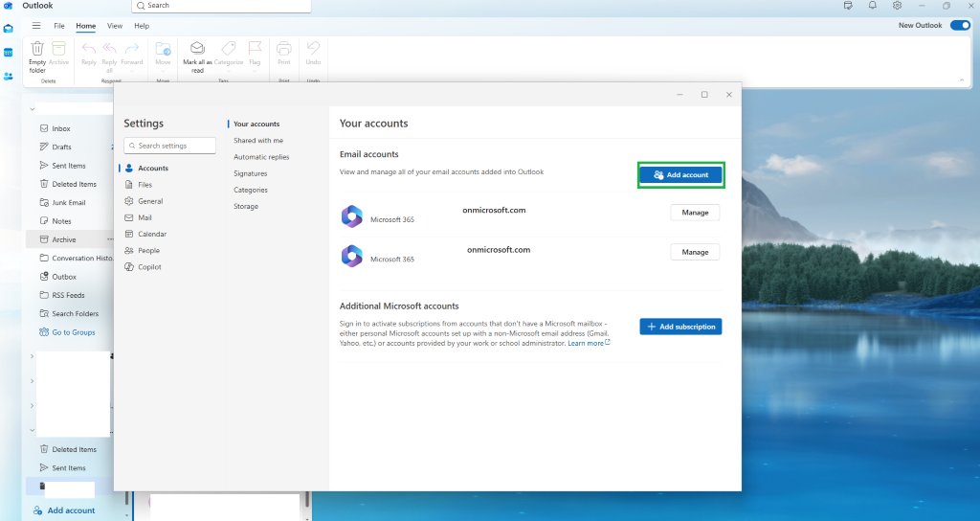Collapse the ribbon with chevron

point(962,80)
